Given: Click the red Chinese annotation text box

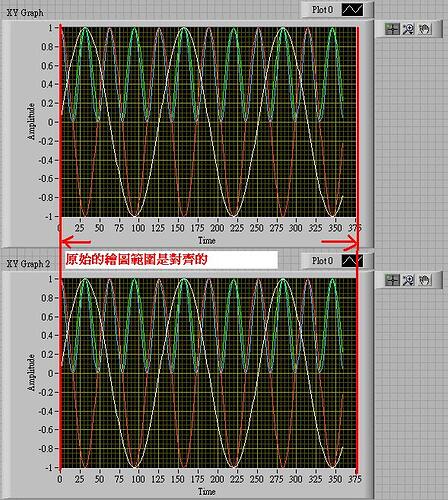Looking at the screenshot, I should [x=171, y=259].
